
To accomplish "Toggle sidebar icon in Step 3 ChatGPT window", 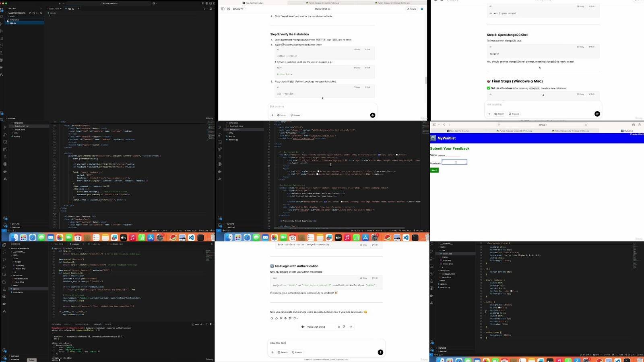I will [x=223, y=9].
